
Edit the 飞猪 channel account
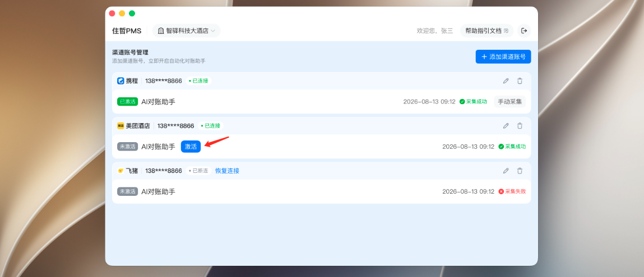[x=506, y=171]
